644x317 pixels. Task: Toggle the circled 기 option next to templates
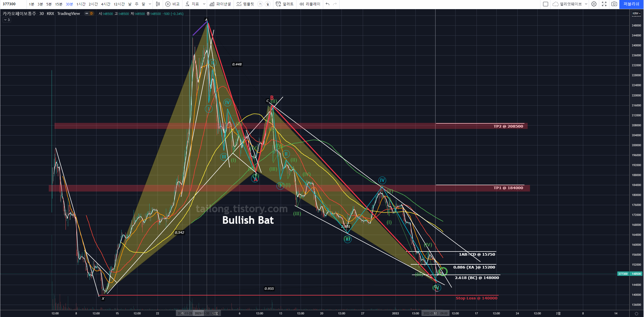(260, 4)
